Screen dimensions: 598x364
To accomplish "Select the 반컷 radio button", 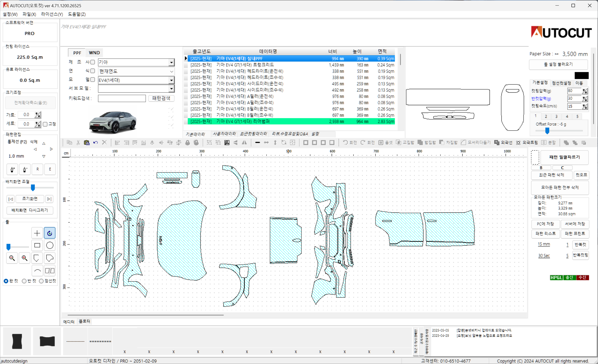I will click(24, 281).
